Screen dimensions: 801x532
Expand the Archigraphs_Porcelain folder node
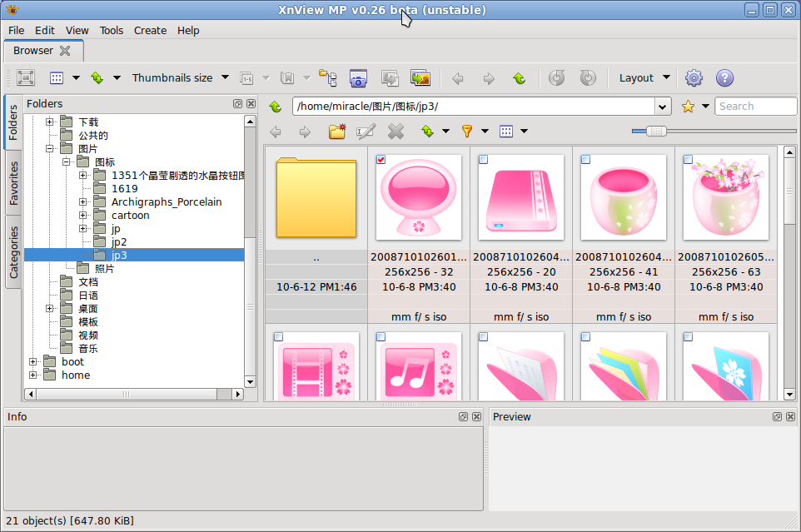82,201
